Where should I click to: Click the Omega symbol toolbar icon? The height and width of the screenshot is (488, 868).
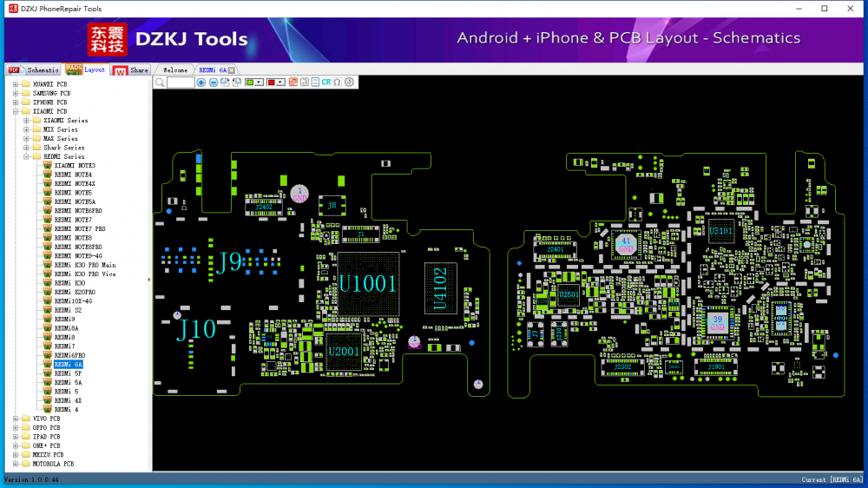pos(337,82)
